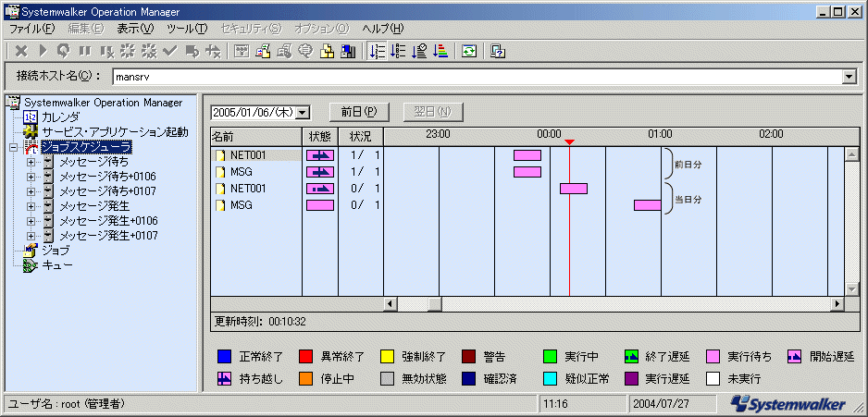868x417 pixels.
Task: Click the green refresh toolbar icon
Action: 469,52
